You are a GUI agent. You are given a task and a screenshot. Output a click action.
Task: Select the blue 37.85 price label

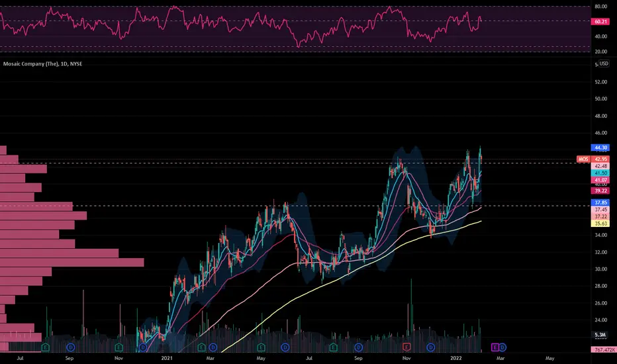coord(600,203)
